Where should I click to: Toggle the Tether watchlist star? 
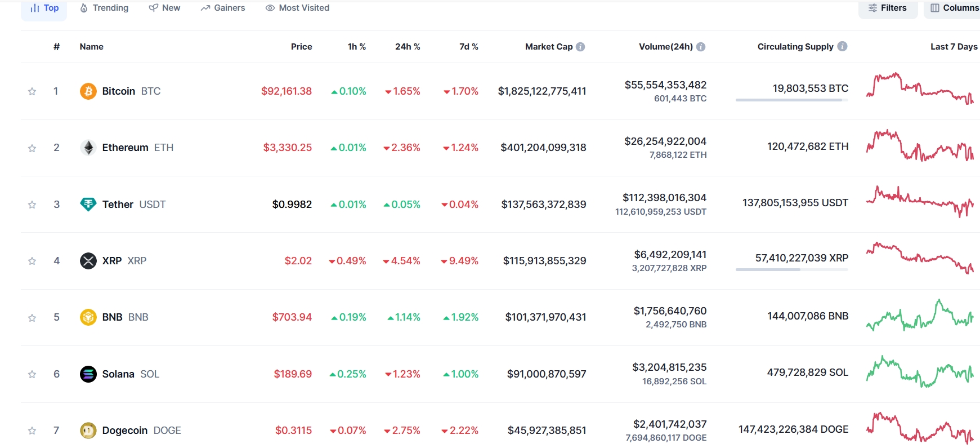coord(32,205)
